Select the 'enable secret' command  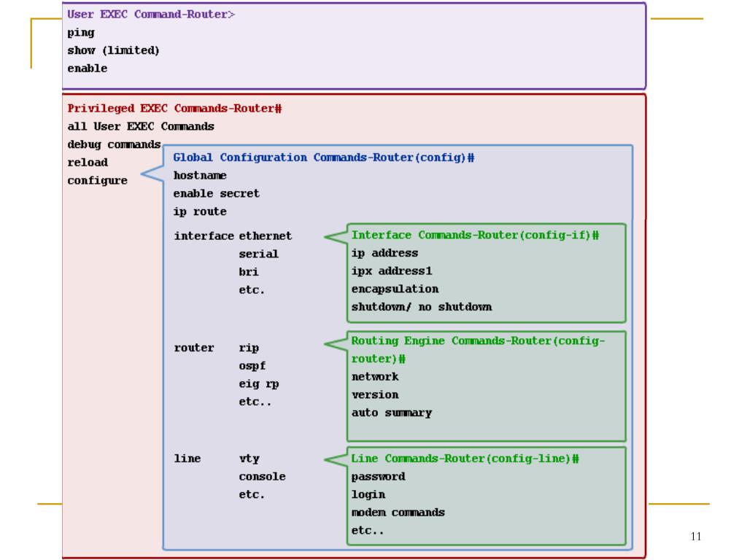[x=216, y=194]
